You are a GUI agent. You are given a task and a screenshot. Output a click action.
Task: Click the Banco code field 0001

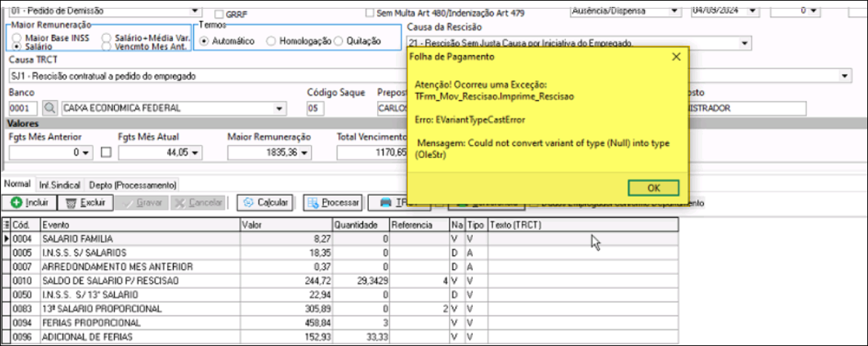(24, 108)
